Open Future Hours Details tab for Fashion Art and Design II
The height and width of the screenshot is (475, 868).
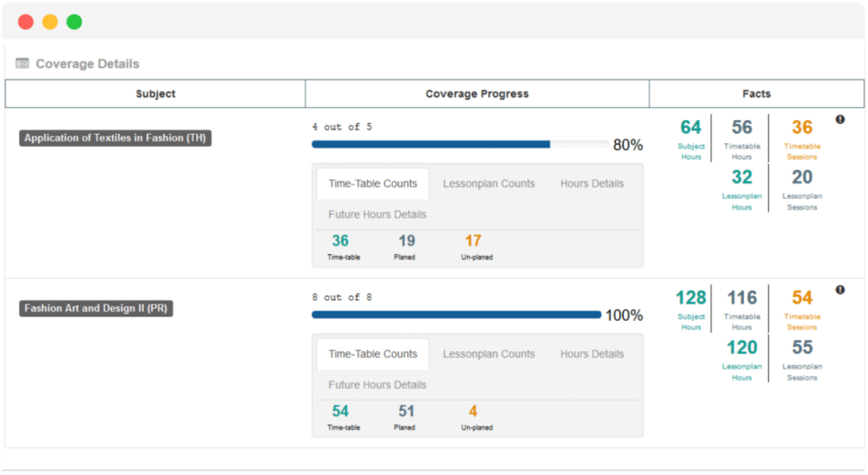tap(377, 385)
